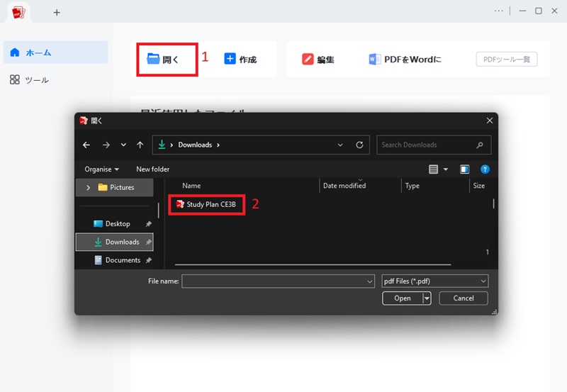
Task: Add a new tab with plus icon
Action: click(x=57, y=13)
